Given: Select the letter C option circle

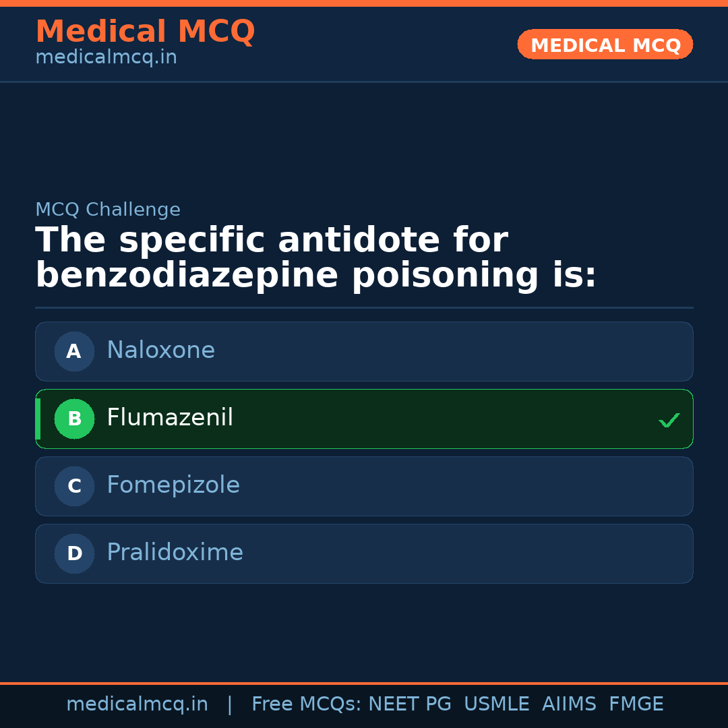Looking at the screenshot, I should [x=74, y=486].
